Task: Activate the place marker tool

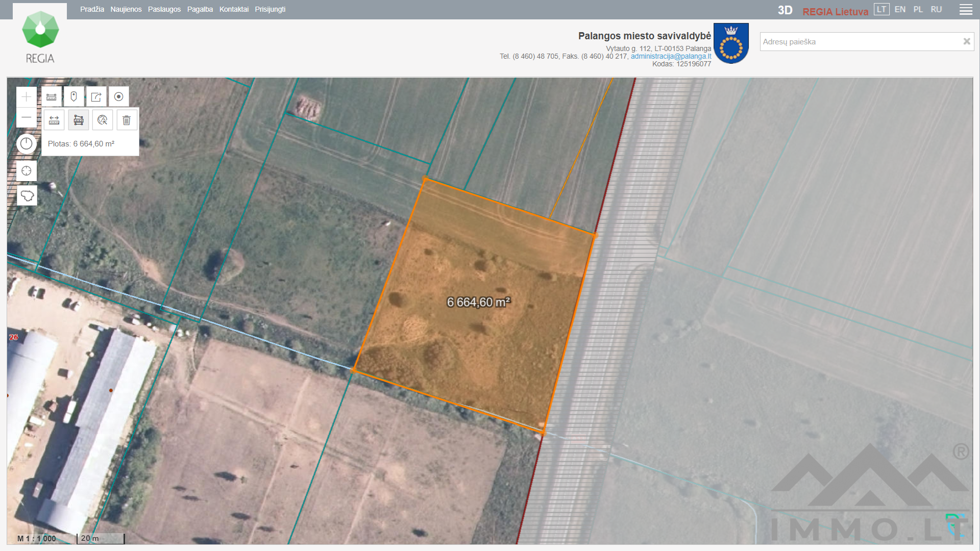Action: pos(73,96)
